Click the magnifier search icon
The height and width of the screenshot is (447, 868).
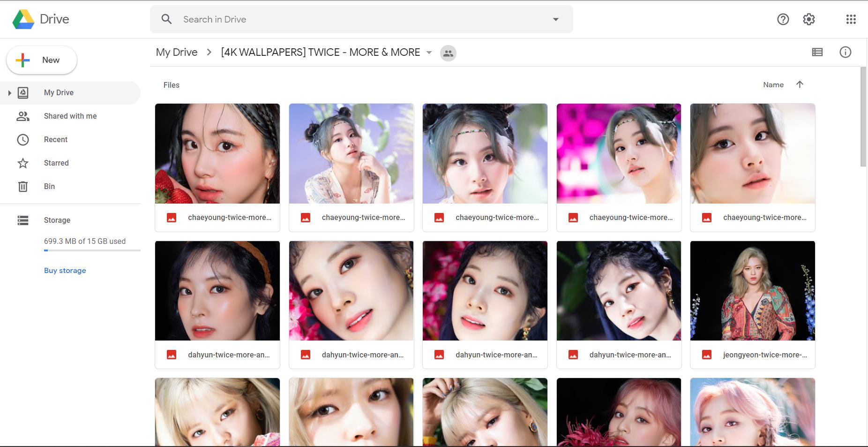point(166,19)
